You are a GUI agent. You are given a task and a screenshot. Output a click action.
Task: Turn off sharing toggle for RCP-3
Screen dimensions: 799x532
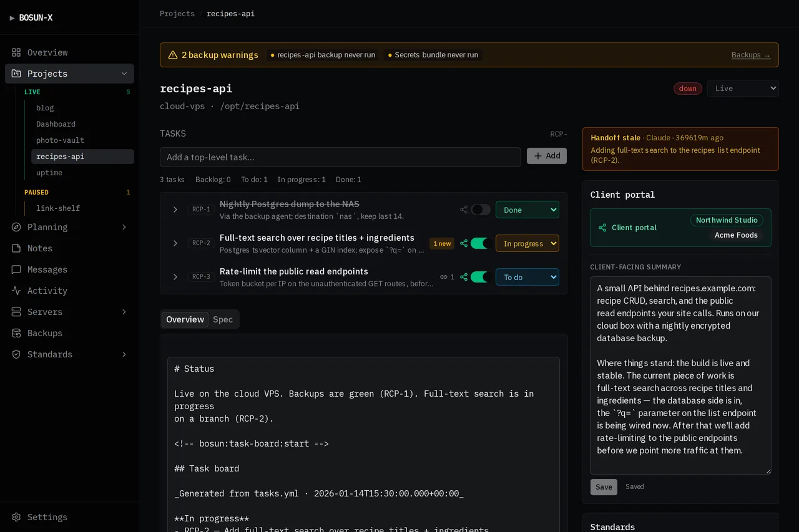click(x=481, y=277)
